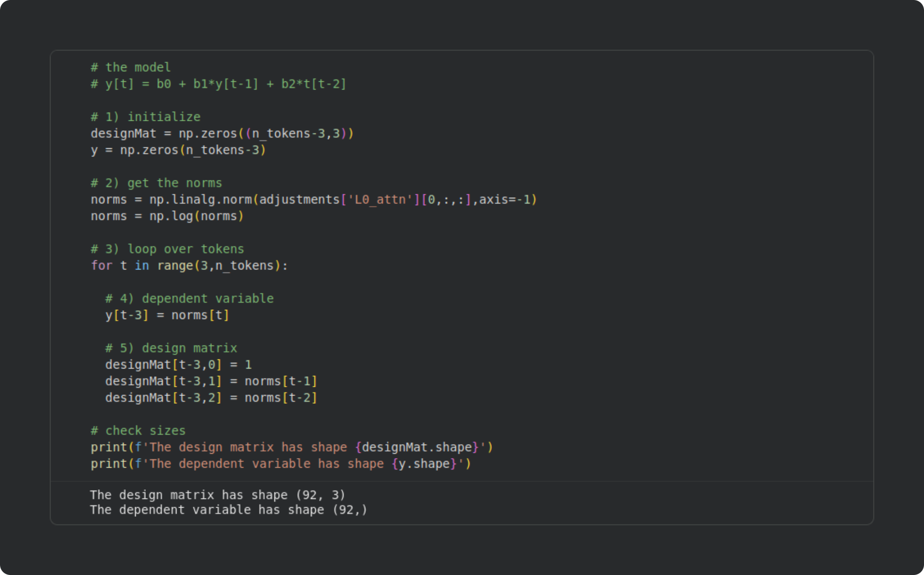Click the '# 5) design matrix' comment
924x575 pixels.
coord(171,348)
